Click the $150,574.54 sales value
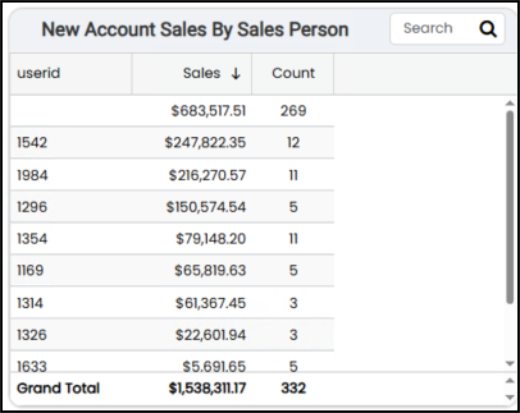The height and width of the screenshot is (413, 520). tap(206, 207)
